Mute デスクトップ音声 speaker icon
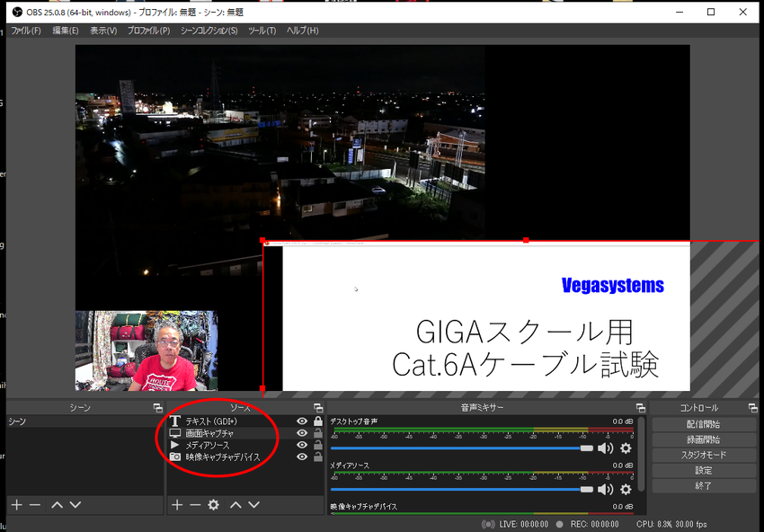The width and height of the screenshot is (764, 532). [605, 448]
